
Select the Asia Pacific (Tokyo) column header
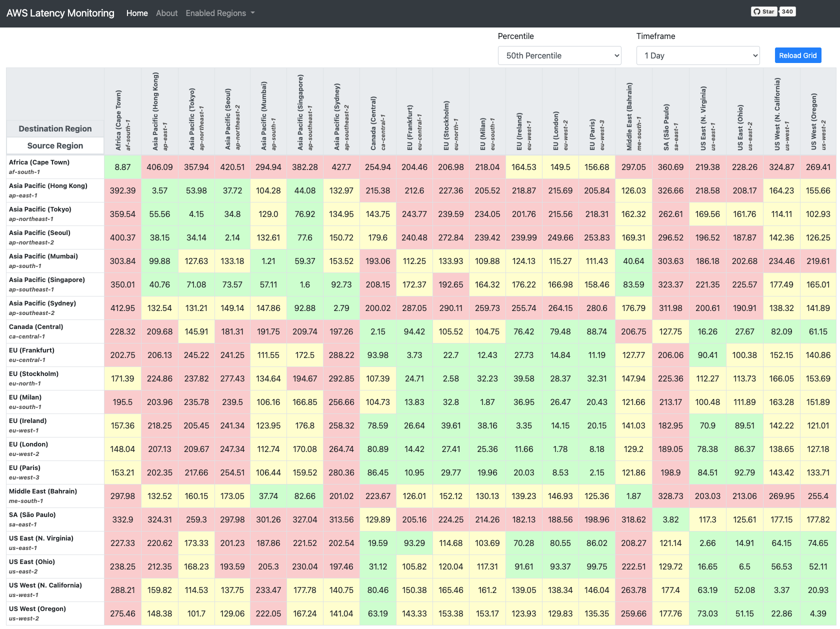click(196, 111)
